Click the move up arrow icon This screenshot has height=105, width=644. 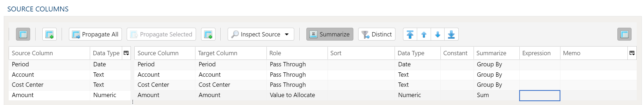pos(424,34)
